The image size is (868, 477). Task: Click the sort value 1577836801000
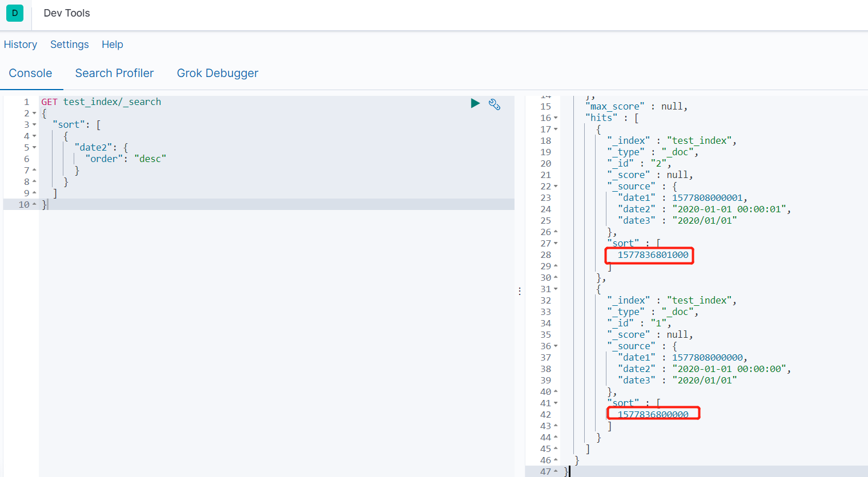pyautogui.click(x=653, y=254)
